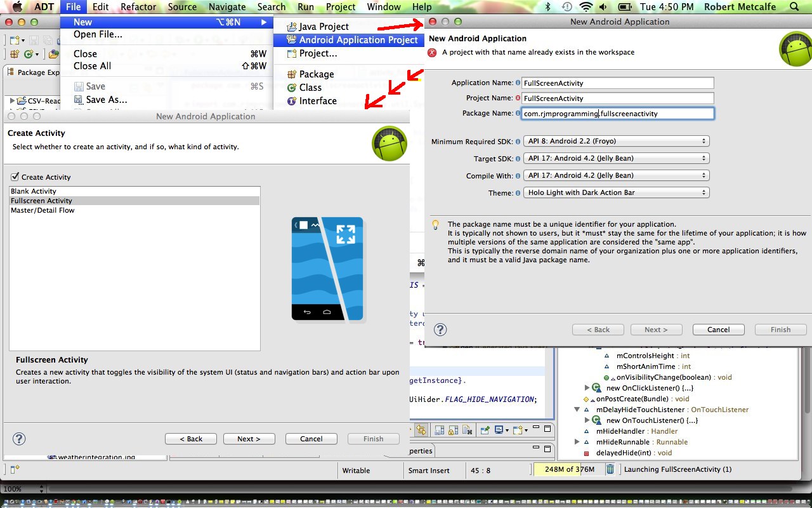Open the Edit menu
This screenshot has height=508, width=812.
100,7
